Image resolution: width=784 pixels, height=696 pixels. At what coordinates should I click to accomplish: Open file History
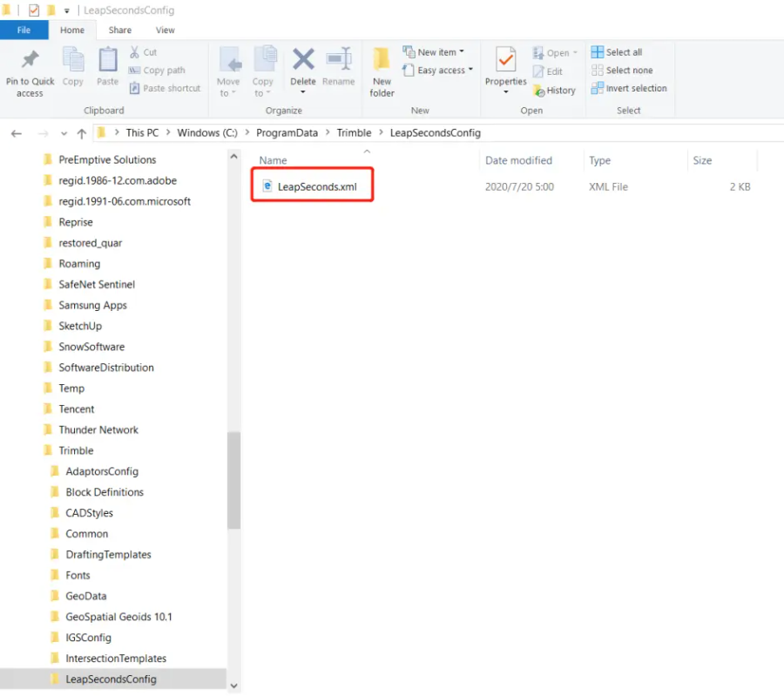[x=555, y=91]
